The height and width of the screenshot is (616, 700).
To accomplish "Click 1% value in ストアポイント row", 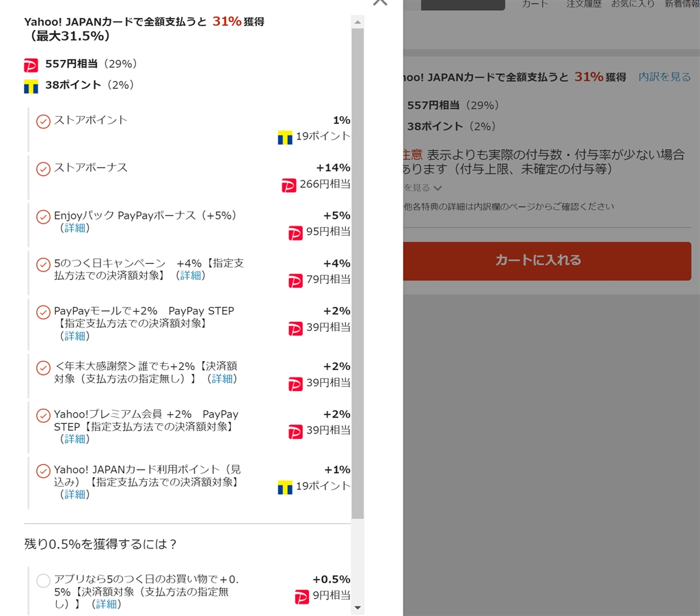I will [x=342, y=120].
